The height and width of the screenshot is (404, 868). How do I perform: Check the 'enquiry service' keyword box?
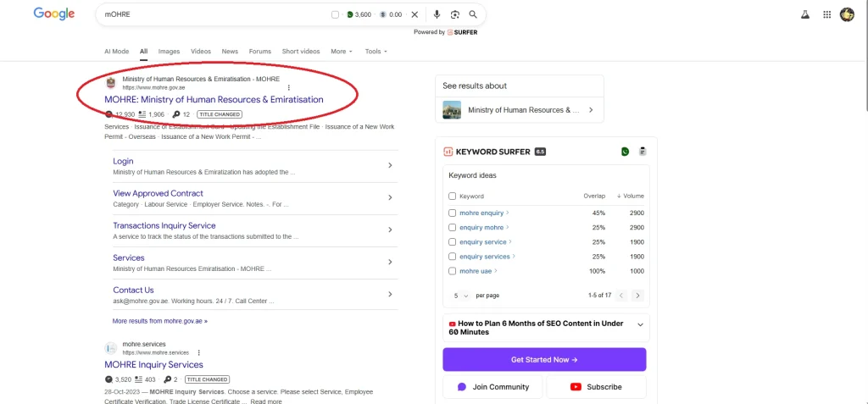click(453, 242)
